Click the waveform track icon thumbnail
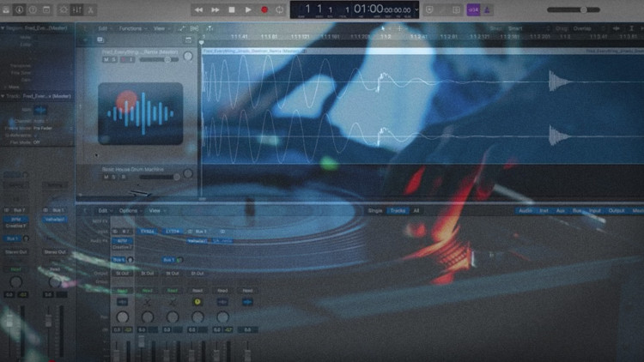This screenshot has width=644, height=362. tap(141, 114)
